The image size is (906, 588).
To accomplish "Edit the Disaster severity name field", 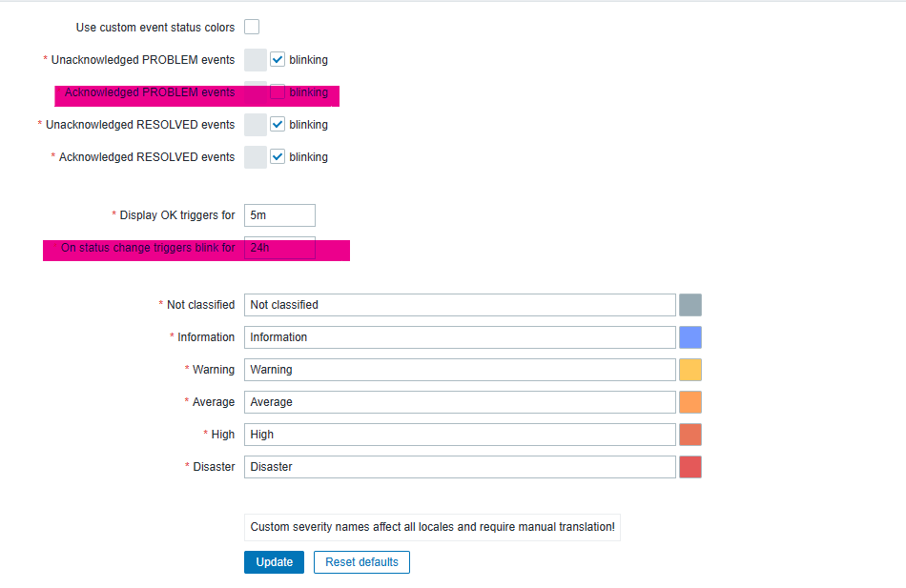I will (460, 467).
